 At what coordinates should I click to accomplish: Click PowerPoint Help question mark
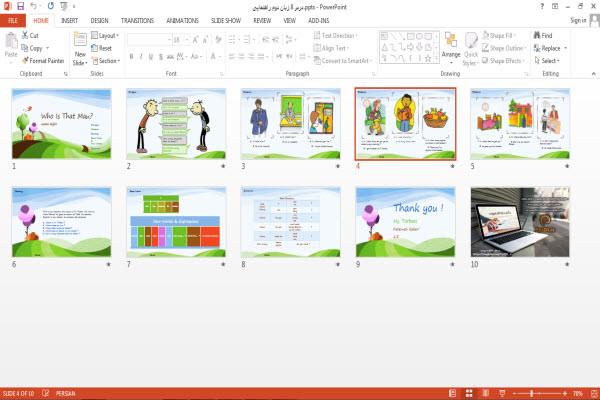coord(542,6)
